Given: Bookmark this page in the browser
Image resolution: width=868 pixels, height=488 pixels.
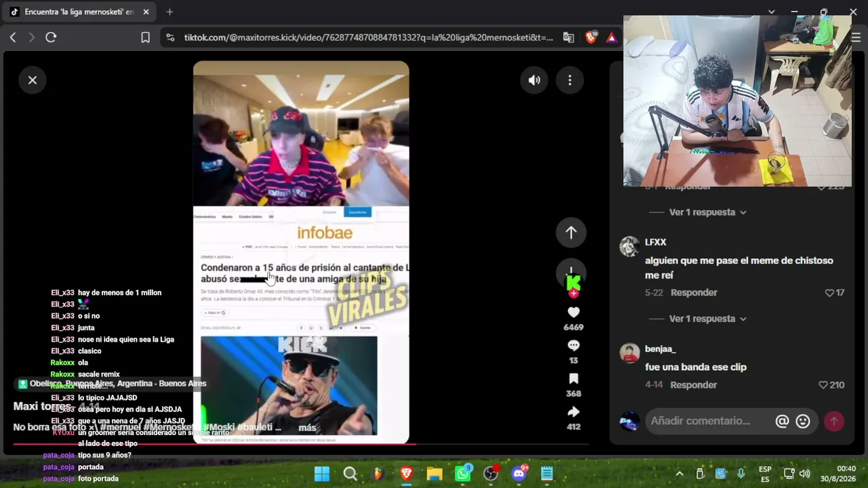Looking at the screenshot, I should coord(145,37).
